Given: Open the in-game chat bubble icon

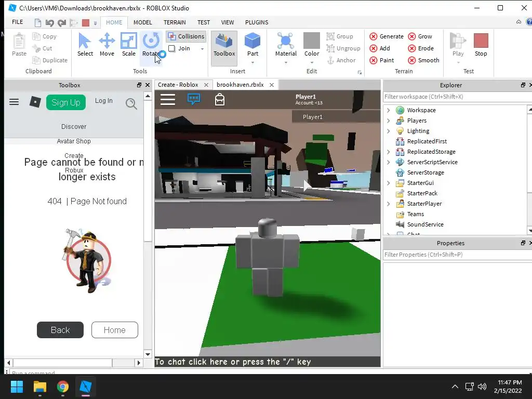Looking at the screenshot, I should pyautogui.click(x=194, y=99).
